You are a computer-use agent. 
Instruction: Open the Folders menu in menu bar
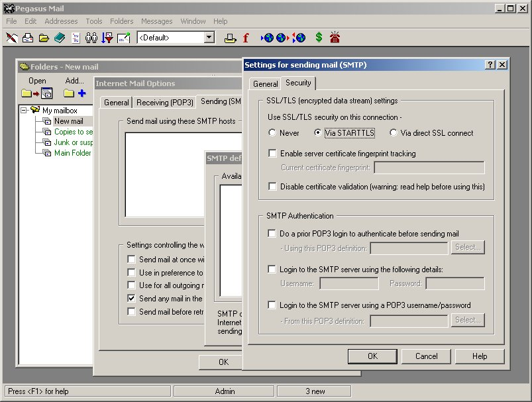(x=121, y=21)
